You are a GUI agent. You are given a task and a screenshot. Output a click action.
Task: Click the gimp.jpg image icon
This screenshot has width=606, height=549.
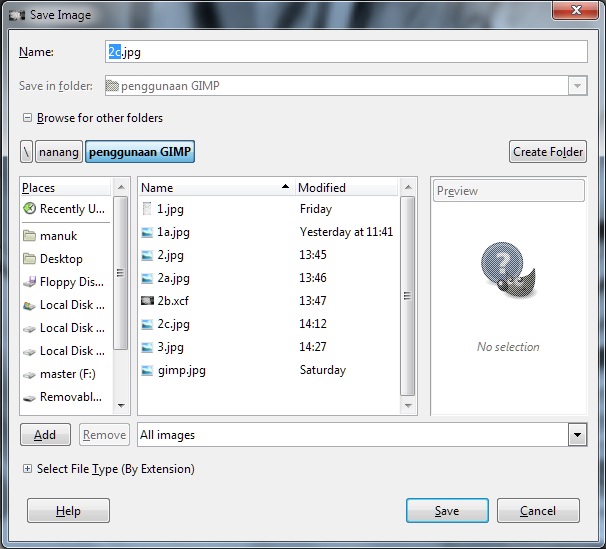click(147, 371)
